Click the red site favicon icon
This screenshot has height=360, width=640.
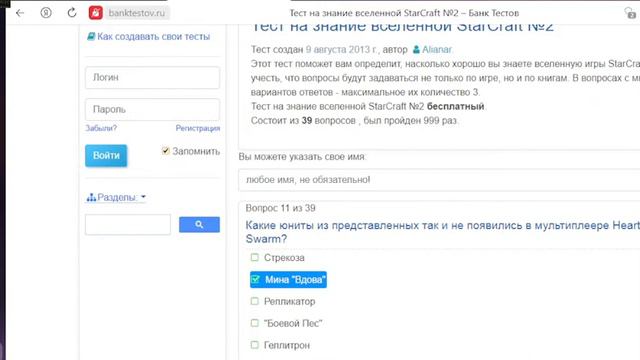[96, 13]
